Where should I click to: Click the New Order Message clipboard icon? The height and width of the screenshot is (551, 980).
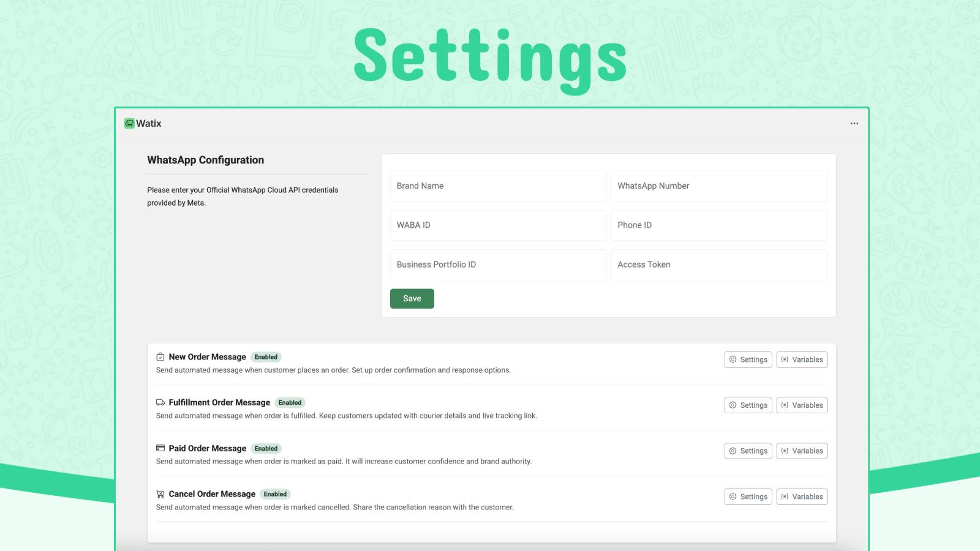click(x=160, y=357)
